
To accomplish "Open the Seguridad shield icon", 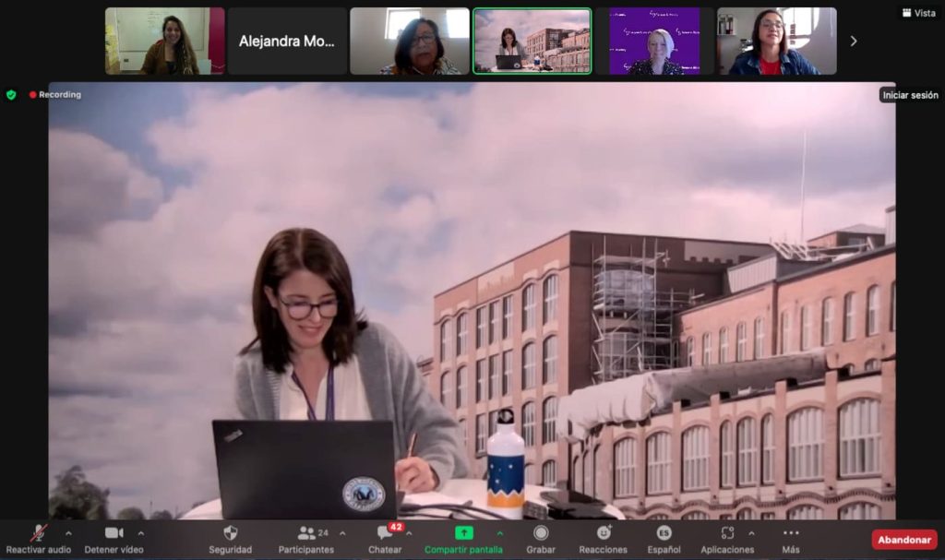I will pos(230,533).
